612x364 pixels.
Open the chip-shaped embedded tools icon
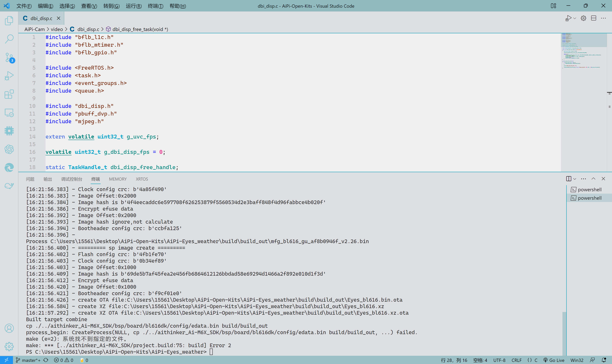tap(9, 131)
